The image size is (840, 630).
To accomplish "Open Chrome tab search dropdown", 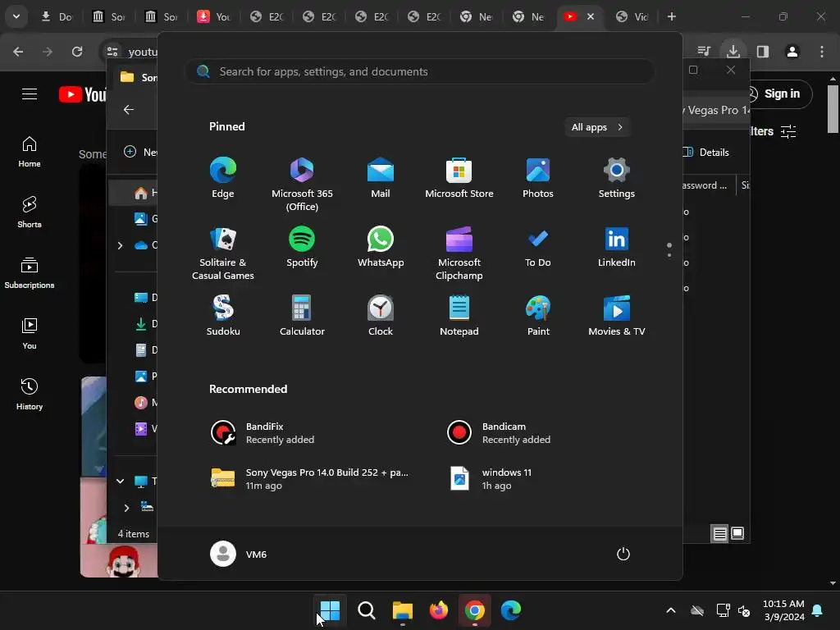I will point(16,16).
